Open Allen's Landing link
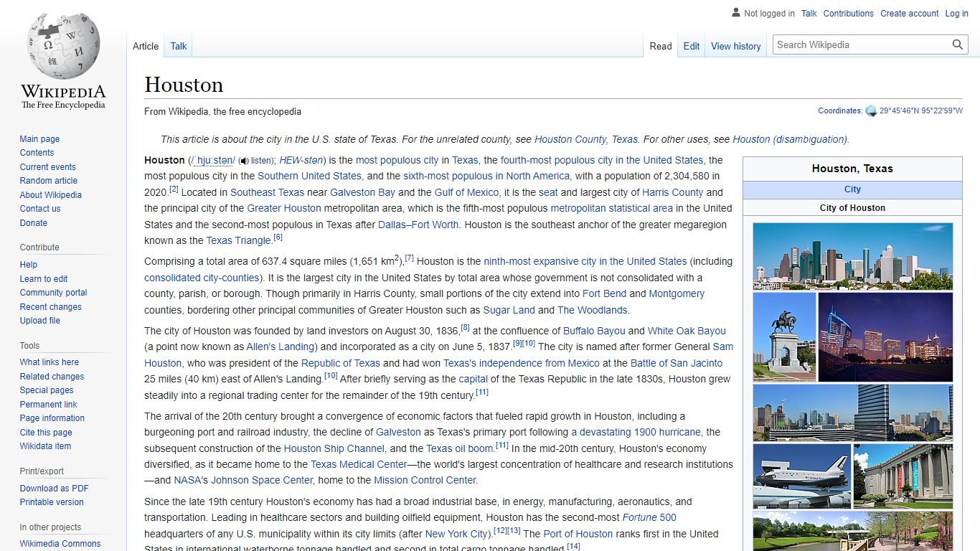The width and height of the screenshot is (980, 551). tap(281, 347)
